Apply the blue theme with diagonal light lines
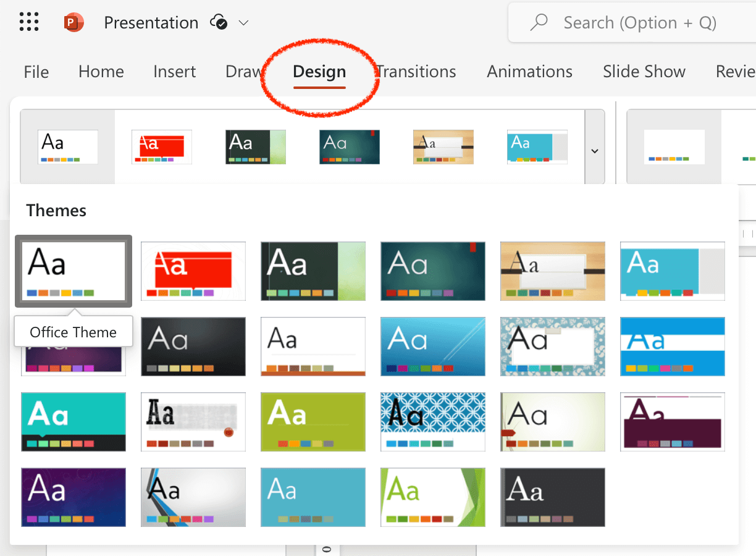Image resolution: width=756 pixels, height=556 pixels. pyautogui.click(x=433, y=347)
